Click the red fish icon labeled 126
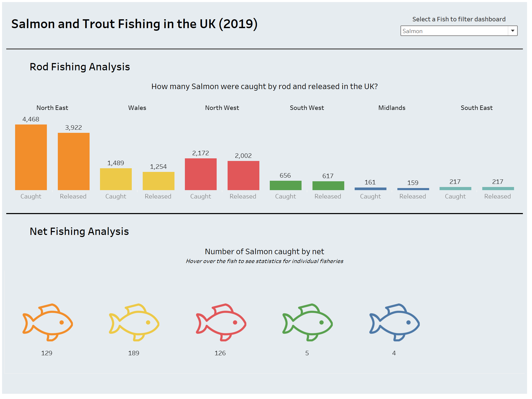Viewport: 532px width, 399px height. coord(221,322)
